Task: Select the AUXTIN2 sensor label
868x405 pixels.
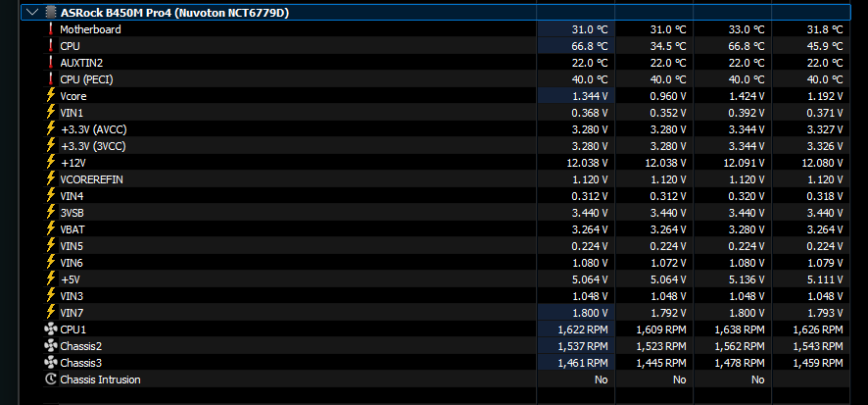Action: (81, 63)
